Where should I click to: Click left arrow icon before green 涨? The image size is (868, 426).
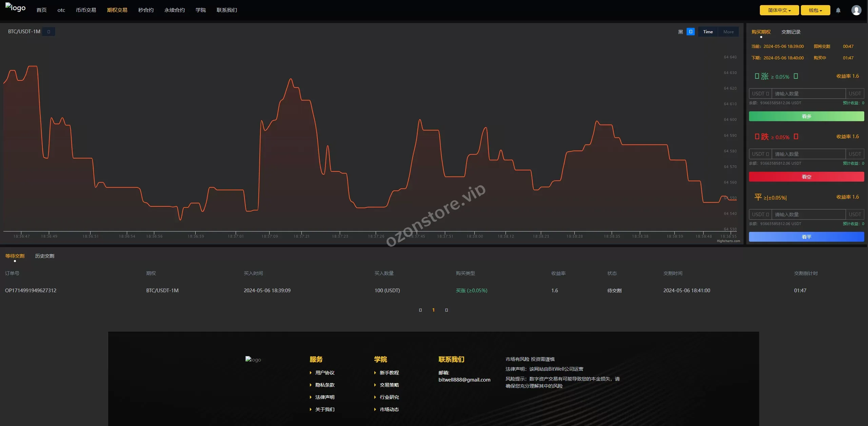(757, 76)
